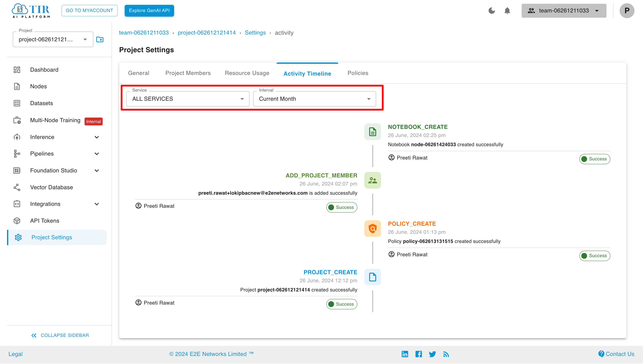Click the POLICY_CREATE shield icon
The image size is (643, 364).
click(372, 229)
